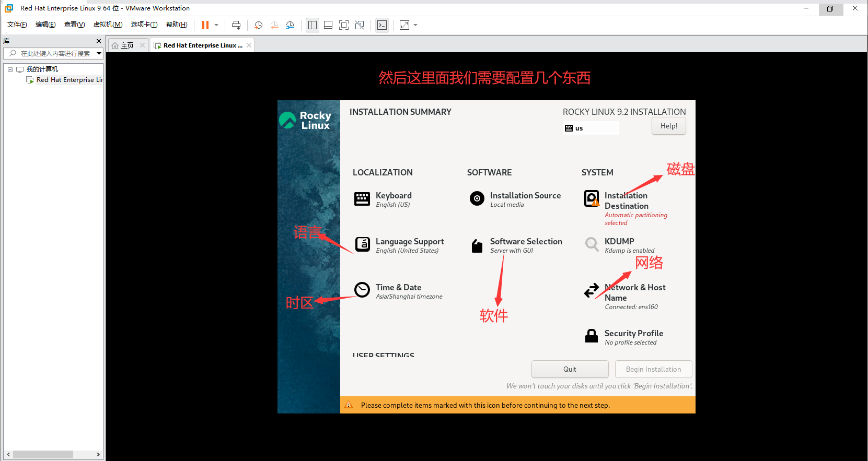The image size is (868, 461).
Task: Click the library scrollbar left arrow
Action: (8, 454)
